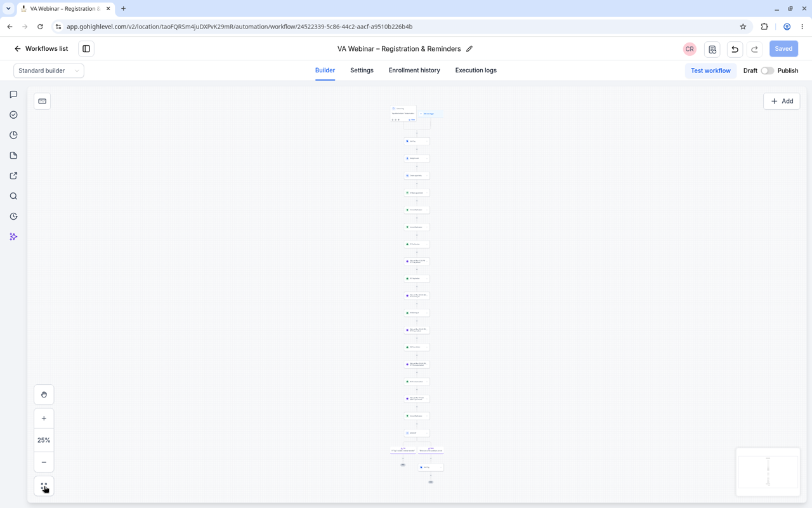
Task: Open a new browser tab
Action: click(123, 9)
